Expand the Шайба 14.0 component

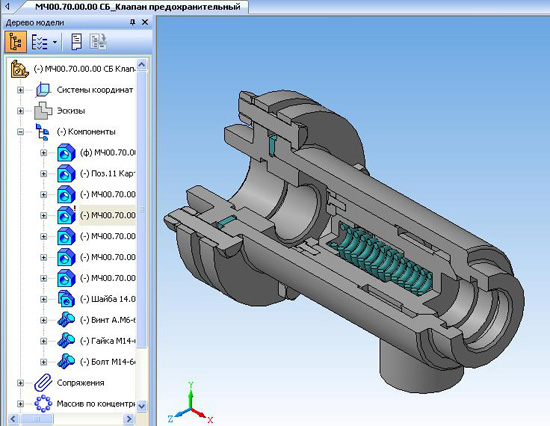43,299
